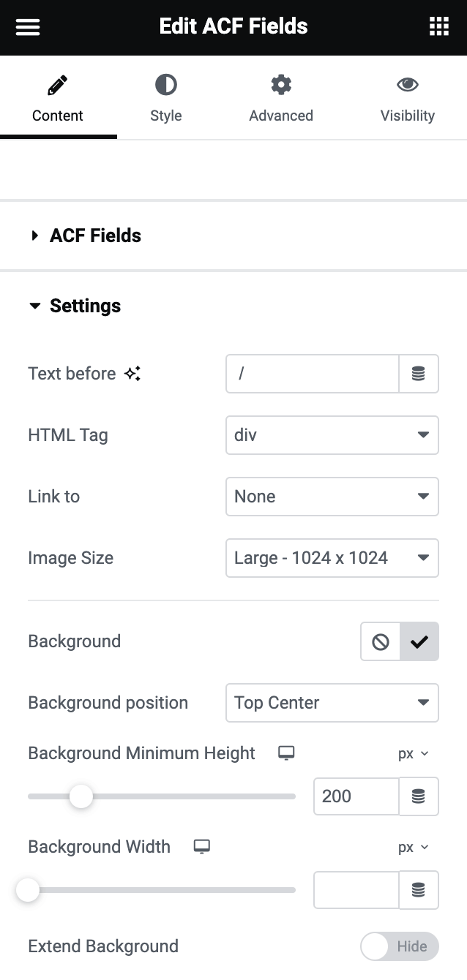Click the Text before input field
The height and width of the screenshot is (980, 467).
coord(313,374)
